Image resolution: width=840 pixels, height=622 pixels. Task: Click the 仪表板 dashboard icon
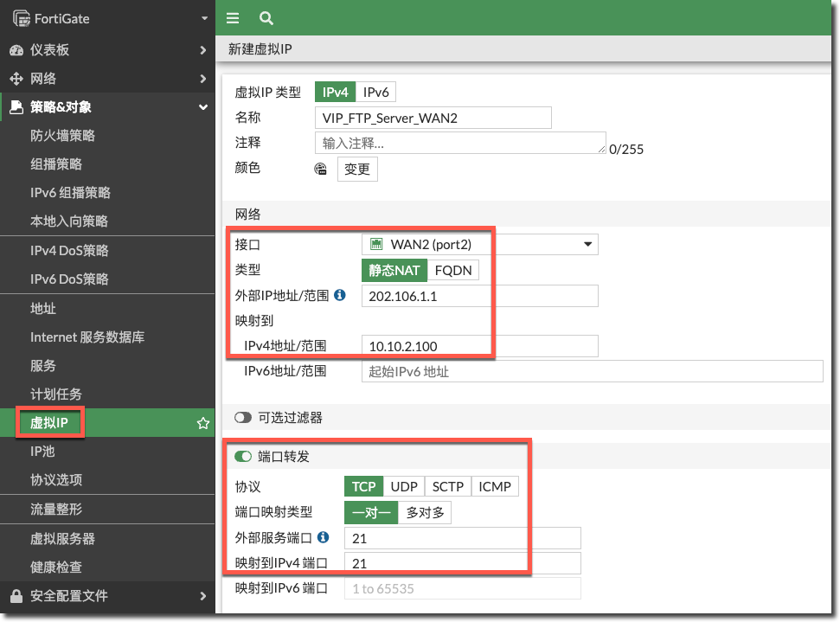click(16, 50)
